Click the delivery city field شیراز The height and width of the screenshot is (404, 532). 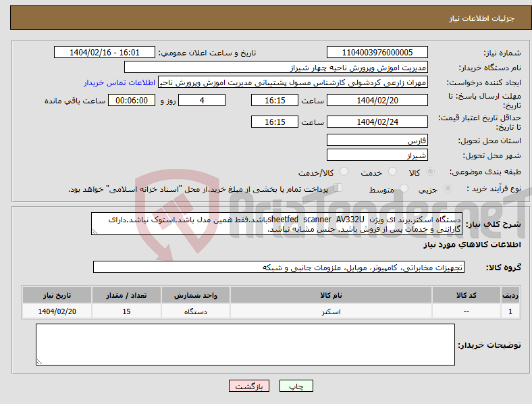tap(377, 155)
